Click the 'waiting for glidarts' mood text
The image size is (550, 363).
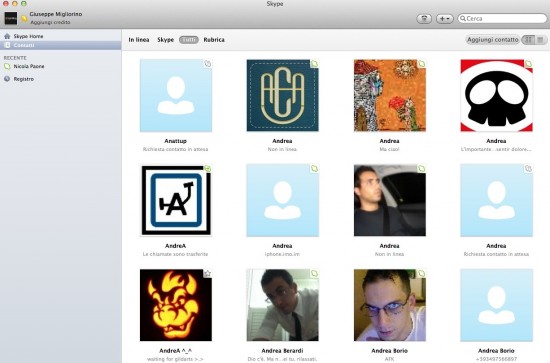[x=175, y=359]
